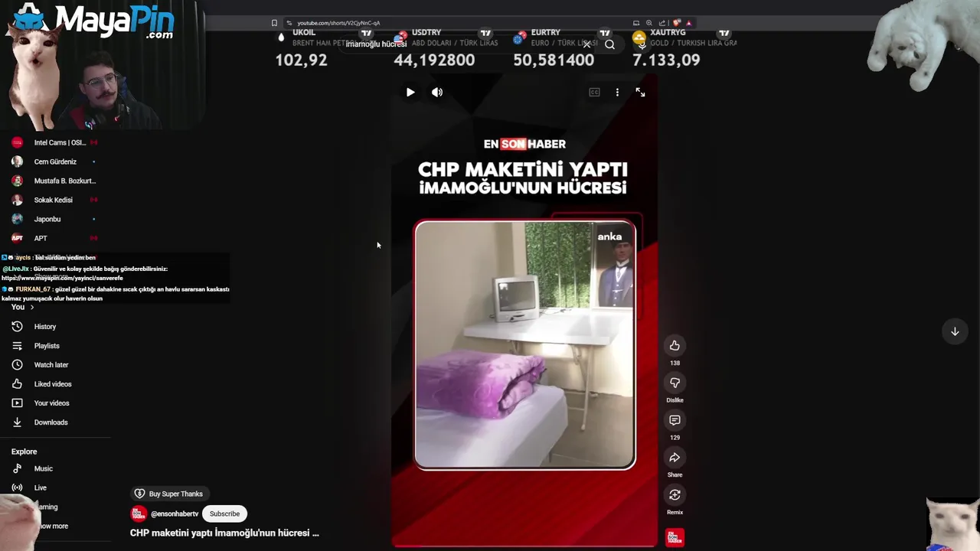
Task: Click the XAUTRYG gold ticker value
Action: (x=666, y=60)
